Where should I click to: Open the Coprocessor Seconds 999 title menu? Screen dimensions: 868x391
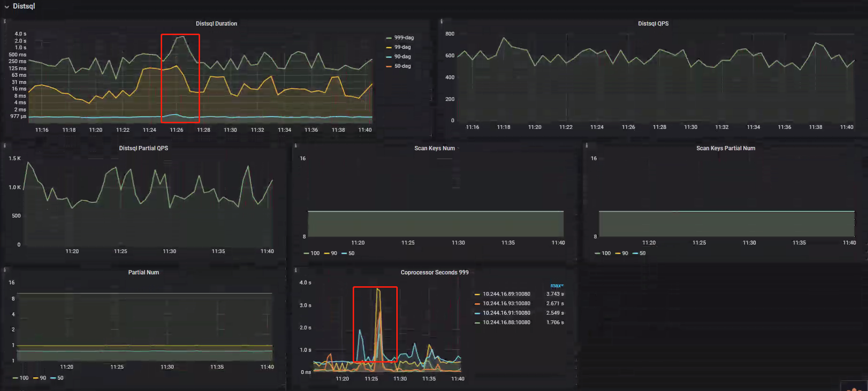434,273
